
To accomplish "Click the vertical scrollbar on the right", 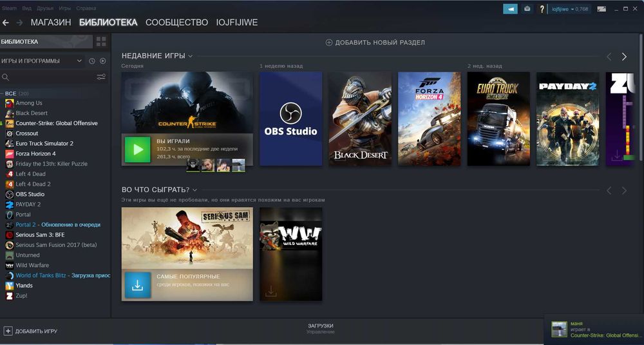I will click(x=641, y=97).
